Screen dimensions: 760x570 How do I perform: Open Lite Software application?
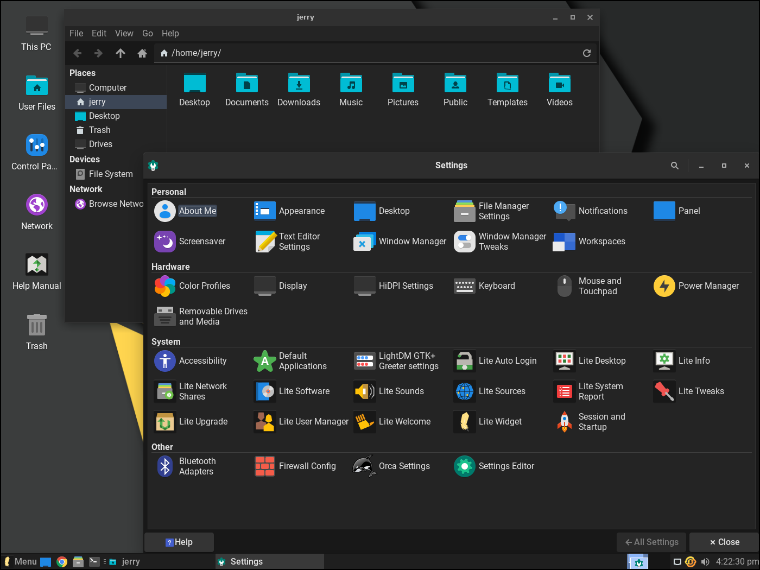tap(292, 391)
